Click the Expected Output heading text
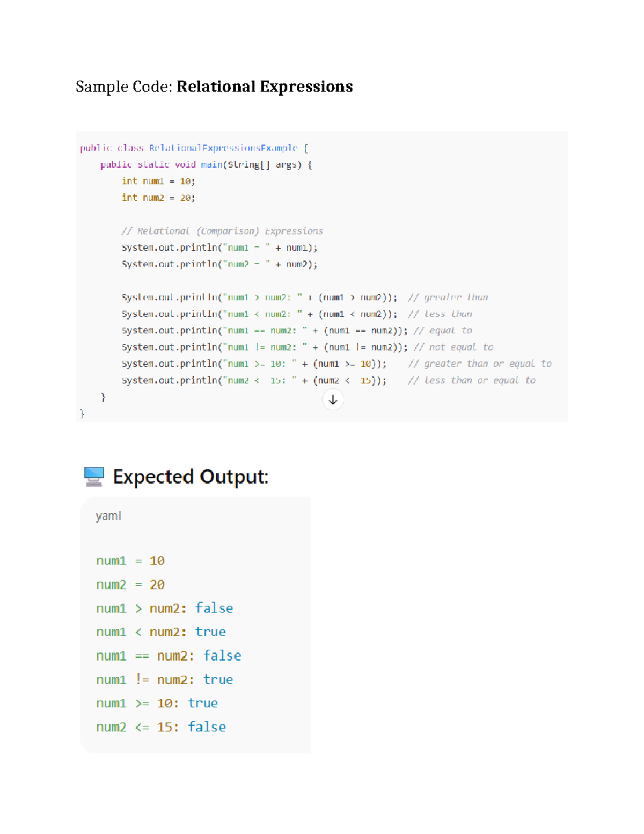The height and width of the screenshot is (834, 644). point(192,476)
